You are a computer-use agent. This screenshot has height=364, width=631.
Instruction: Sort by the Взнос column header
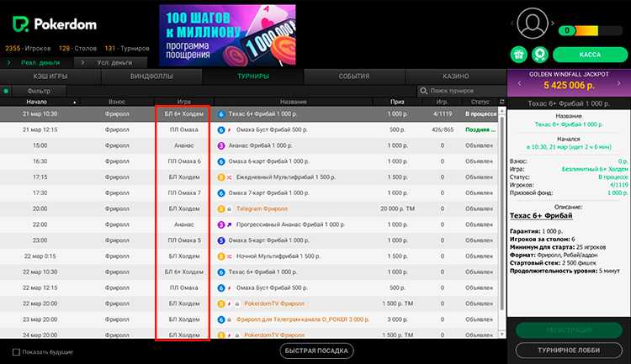coord(117,103)
